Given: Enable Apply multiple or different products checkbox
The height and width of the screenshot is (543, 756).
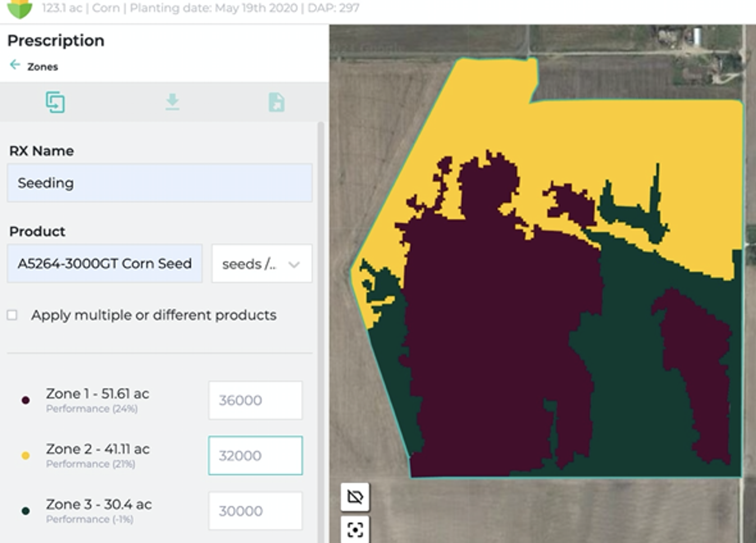Looking at the screenshot, I should coord(12,315).
